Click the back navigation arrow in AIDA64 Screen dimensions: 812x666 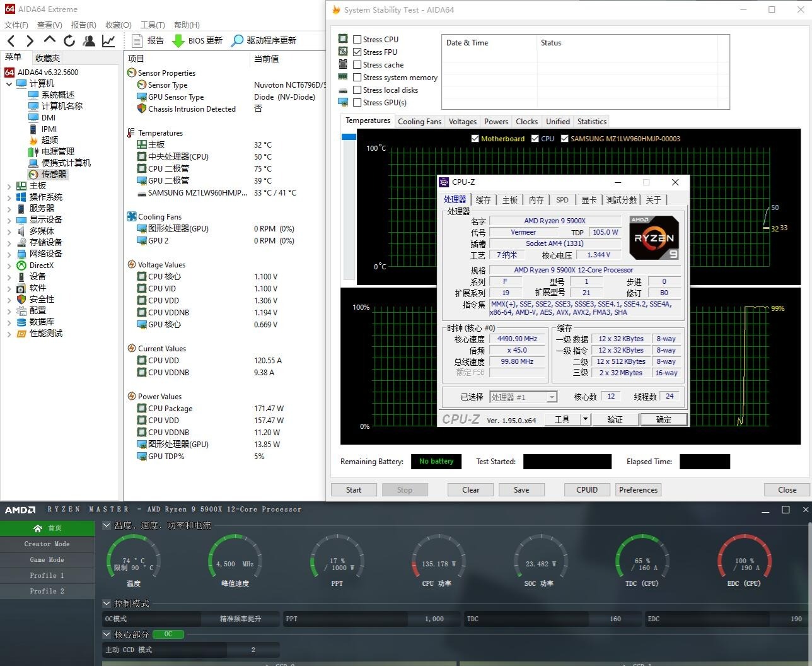[x=11, y=41]
